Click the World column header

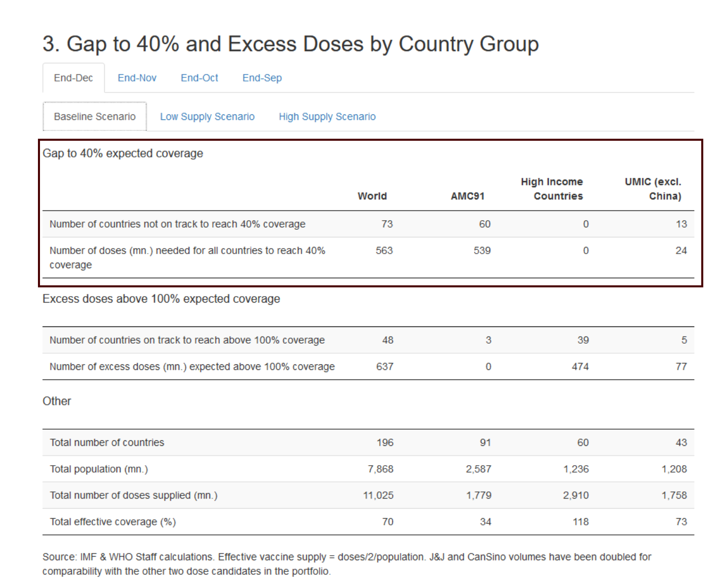pyautogui.click(x=372, y=196)
